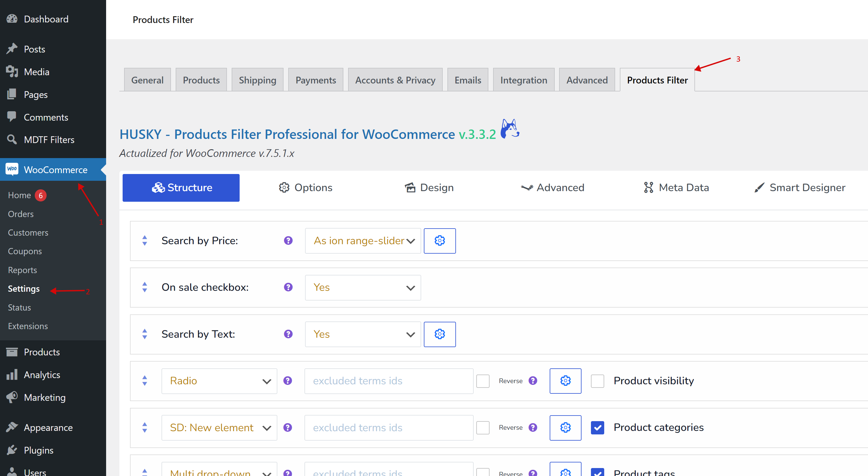The height and width of the screenshot is (476, 868).
Task: Click help icon next to On sale checkbox
Action: pyautogui.click(x=288, y=287)
